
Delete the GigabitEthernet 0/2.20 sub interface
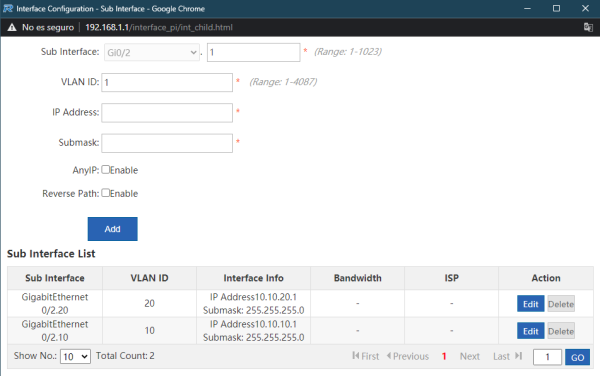(561, 304)
